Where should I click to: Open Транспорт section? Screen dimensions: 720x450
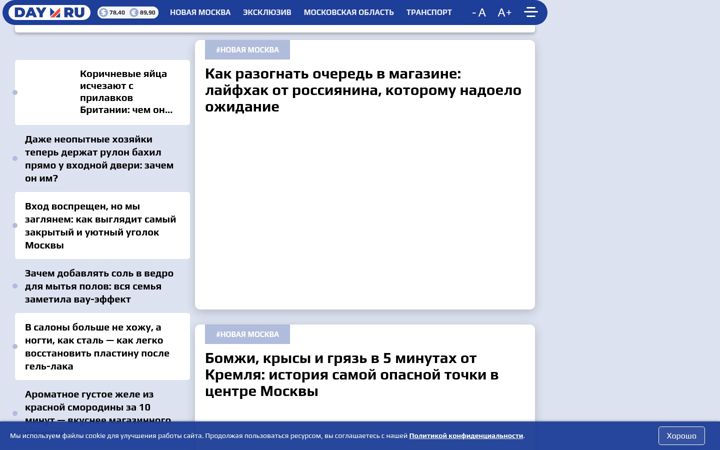coord(429,12)
